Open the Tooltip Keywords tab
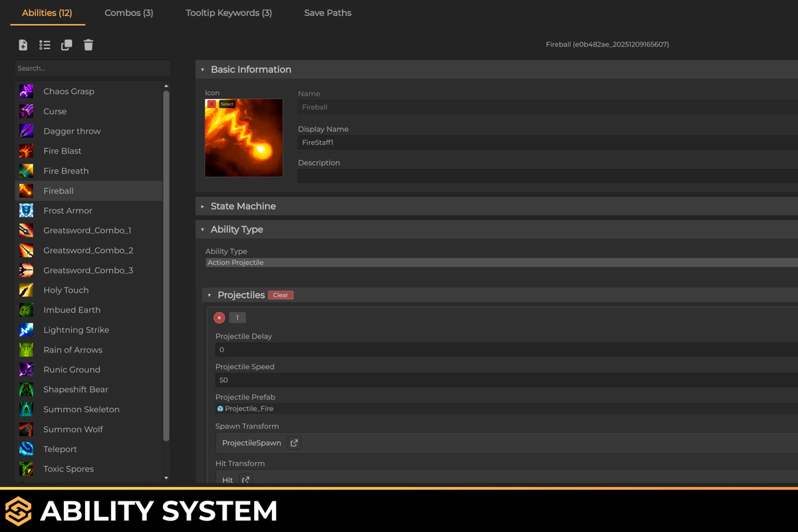The image size is (798, 532). [229, 12]
